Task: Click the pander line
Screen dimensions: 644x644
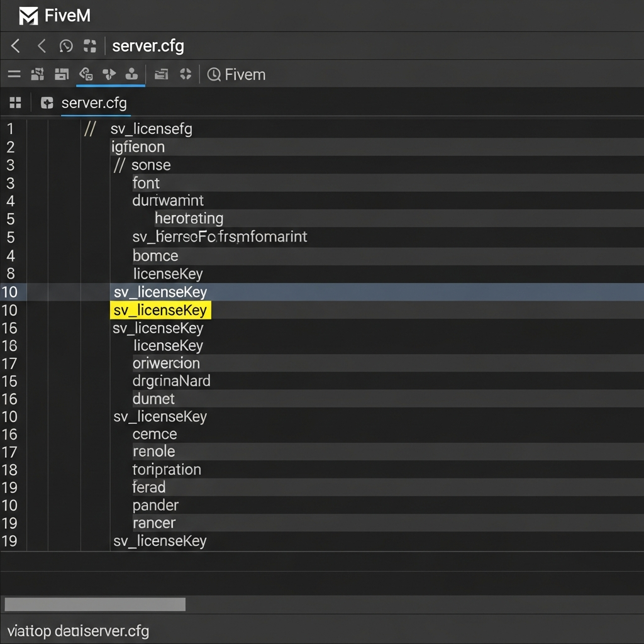Action: pos(155,506)
